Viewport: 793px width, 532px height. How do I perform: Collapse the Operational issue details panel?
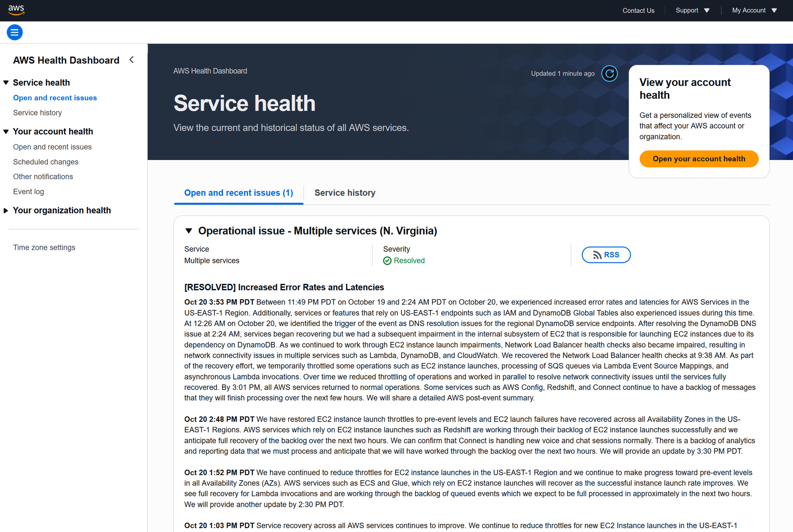(x=189, y=231)
